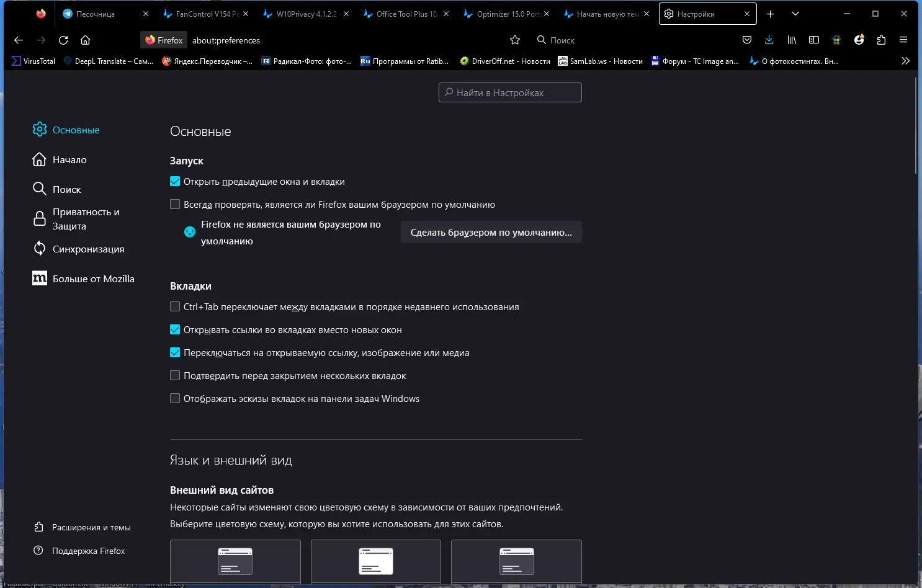Switch to FanControl V154 tab
This screenshot has width=922, height=588.
tap(207, 14)
